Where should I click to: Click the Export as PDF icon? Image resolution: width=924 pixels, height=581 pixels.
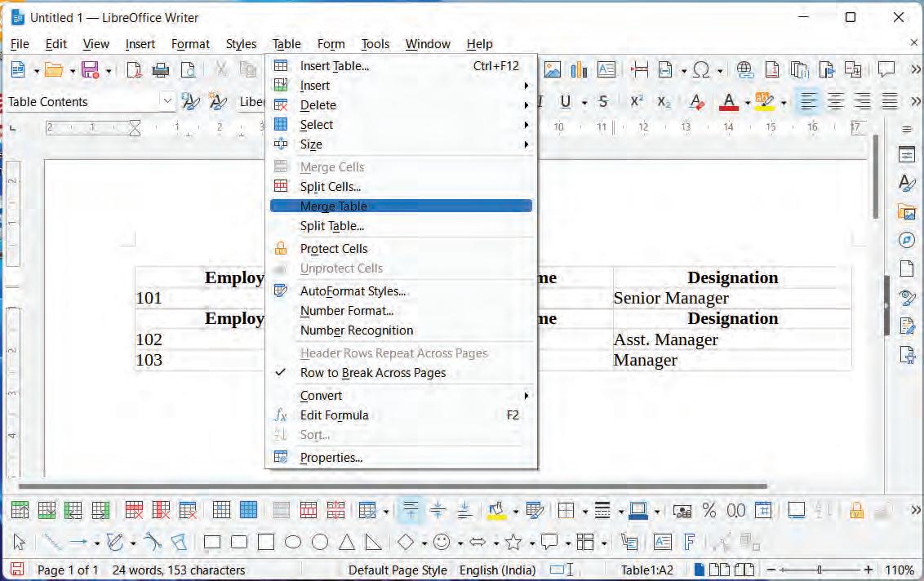coord(135,69)
